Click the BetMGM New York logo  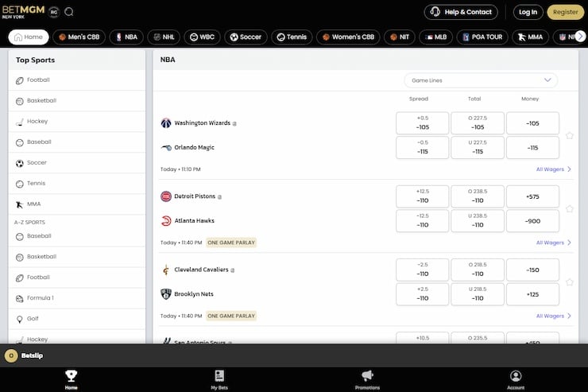point(23,12)
